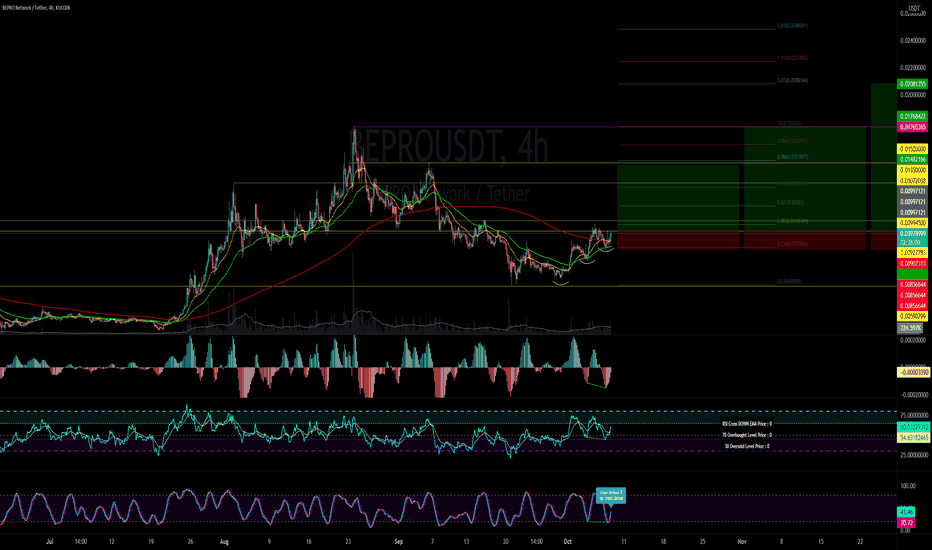Click the 0.02200000 price axis tick
This screenshot has height=550, width=932.
tap(913, 68)
